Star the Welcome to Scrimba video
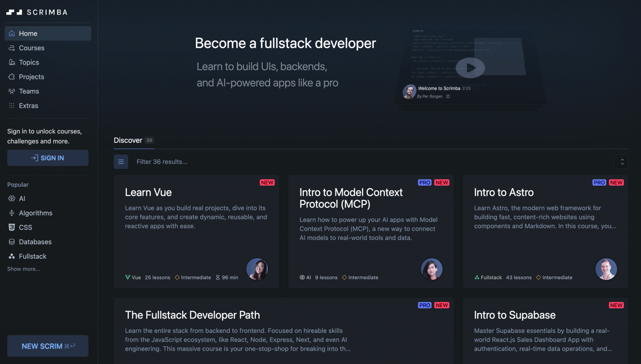The width and height of the screenshot is (641, 364). point(448,96)
